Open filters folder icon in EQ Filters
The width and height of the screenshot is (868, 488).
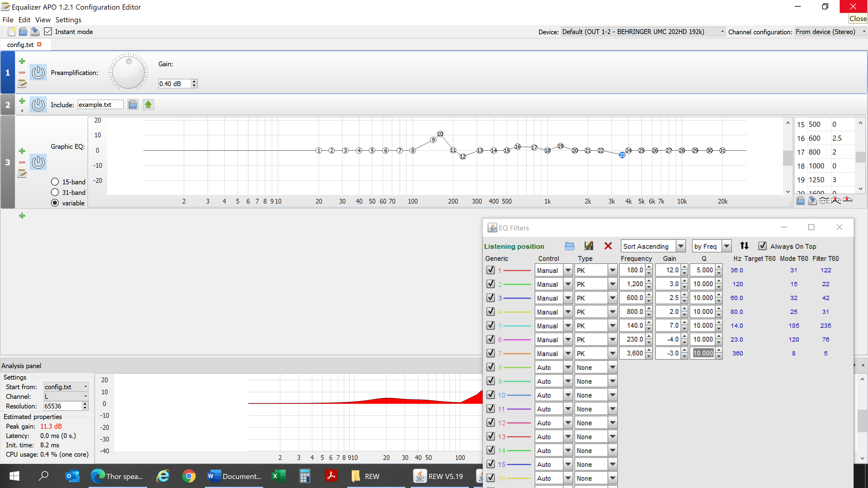tap(569, 246)
